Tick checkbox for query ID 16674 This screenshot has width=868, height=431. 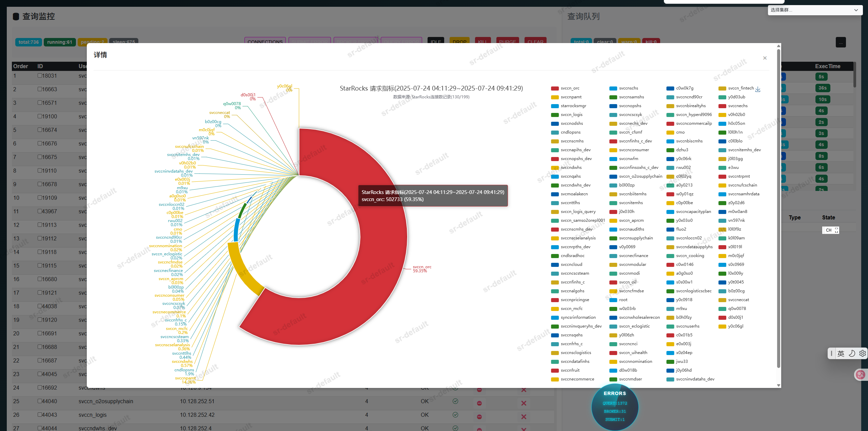pyautogui.click(x=40, y=130)
